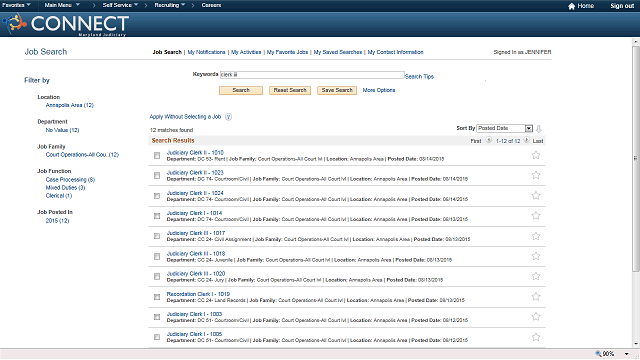This screenshot has height=360, width=640.
Task: Favorite Judiciary Clerk I - 1003 star
Action: coord(536,316)
